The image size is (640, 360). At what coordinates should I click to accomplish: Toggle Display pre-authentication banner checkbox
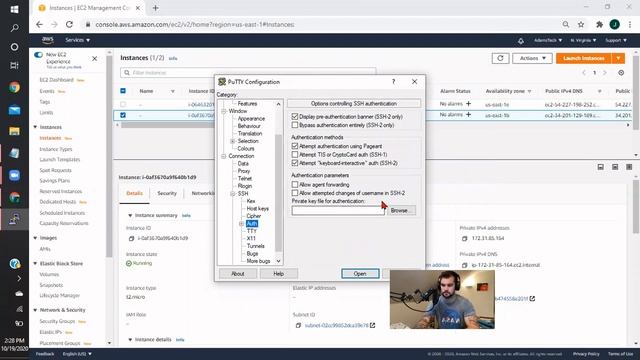point(295,116)
